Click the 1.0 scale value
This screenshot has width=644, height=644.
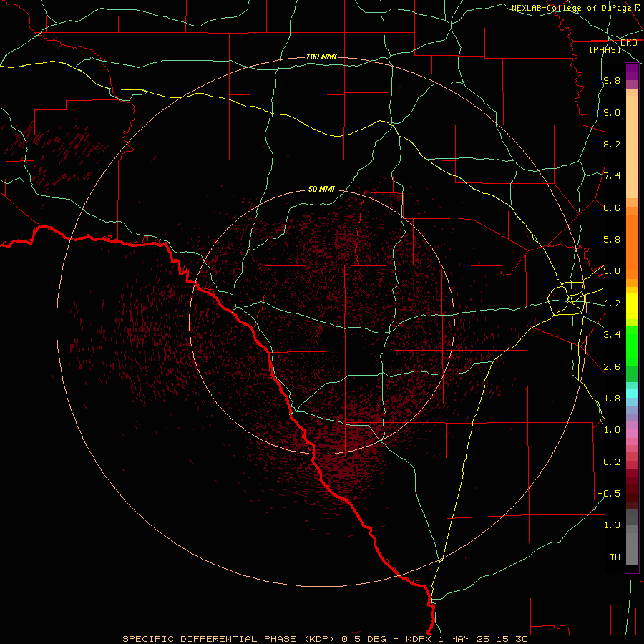[x=612, y=430]
